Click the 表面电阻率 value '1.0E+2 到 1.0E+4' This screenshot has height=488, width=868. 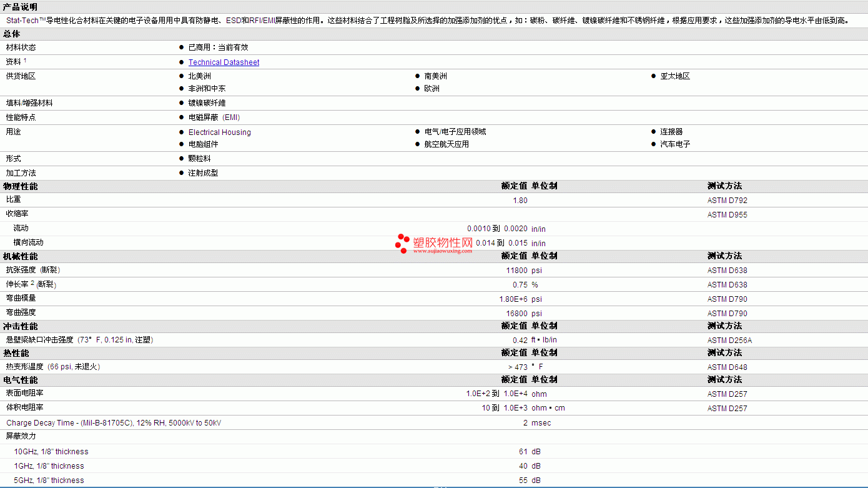(x=496, y=394)
